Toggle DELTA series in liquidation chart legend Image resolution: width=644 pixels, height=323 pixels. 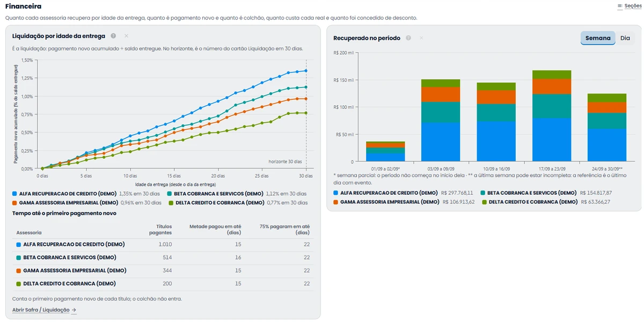tap(238, 203)
